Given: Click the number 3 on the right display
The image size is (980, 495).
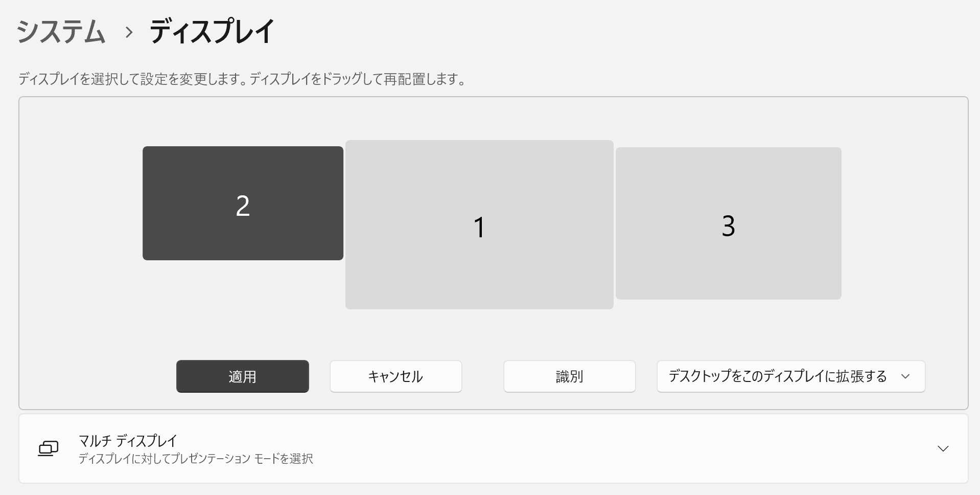Looking at the screenshot, I should 728,226.
